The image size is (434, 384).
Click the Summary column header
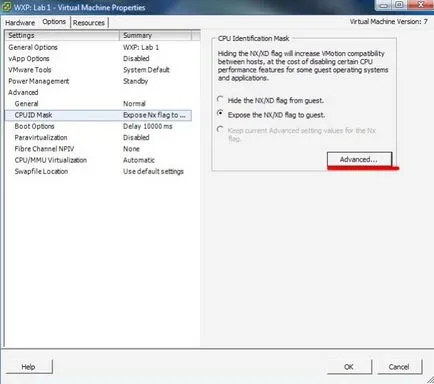pos(155,35)
